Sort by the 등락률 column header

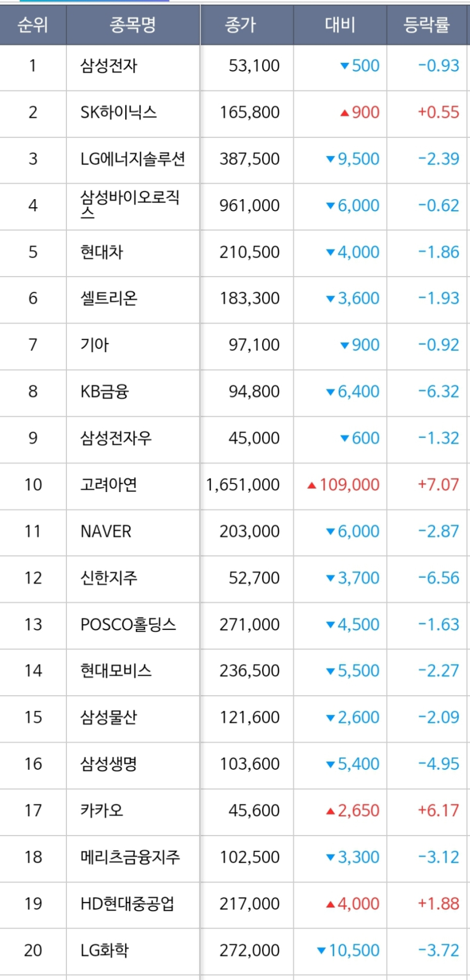click(x=427, y=25)
